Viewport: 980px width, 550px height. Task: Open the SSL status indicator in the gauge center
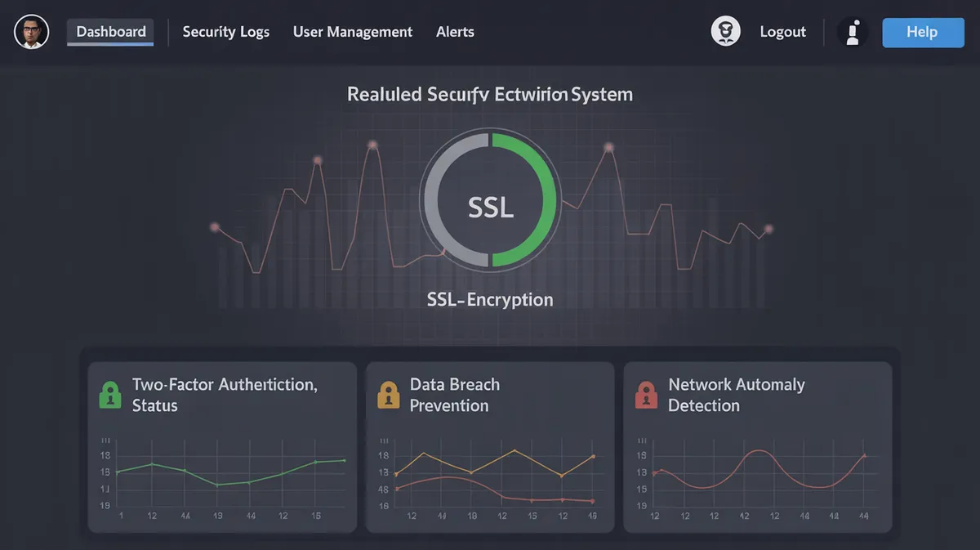(490, 207)
